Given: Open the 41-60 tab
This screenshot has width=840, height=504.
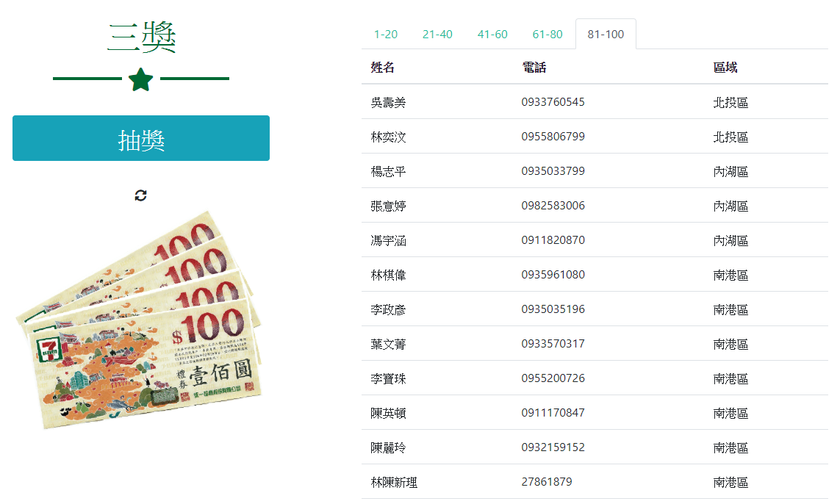Looking at the screenshot, I should (x=492, y=35).
